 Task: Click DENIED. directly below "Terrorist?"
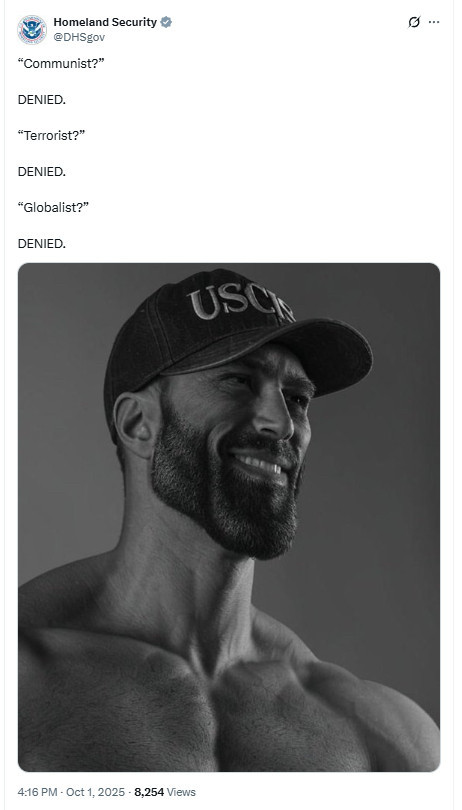(x=42, y=172)
